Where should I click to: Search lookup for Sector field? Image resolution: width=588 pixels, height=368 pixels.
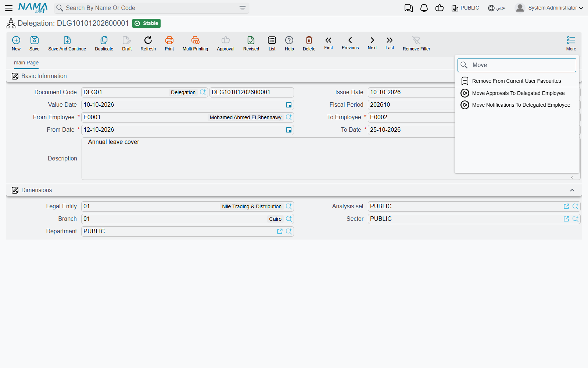576,219
